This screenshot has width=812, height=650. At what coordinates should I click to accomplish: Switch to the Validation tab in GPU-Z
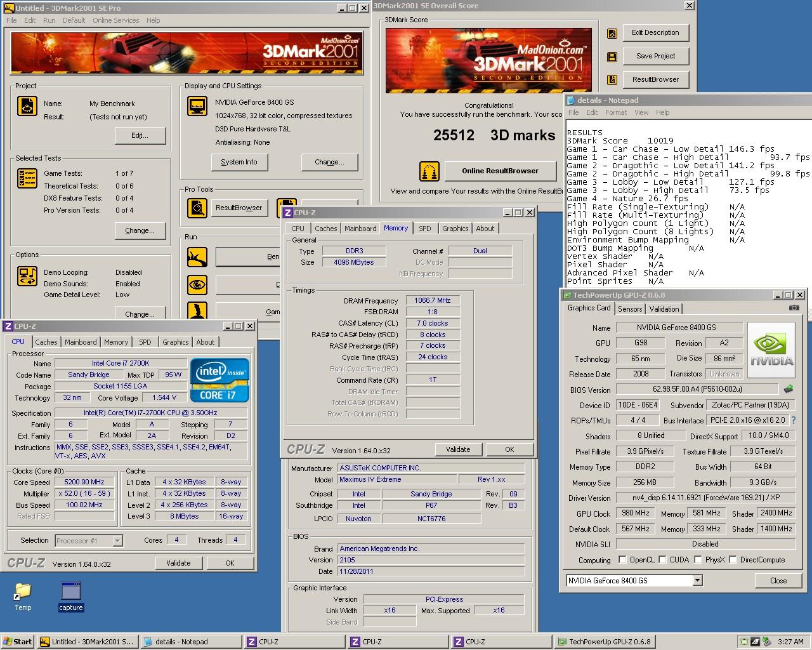tap(664, 309)
